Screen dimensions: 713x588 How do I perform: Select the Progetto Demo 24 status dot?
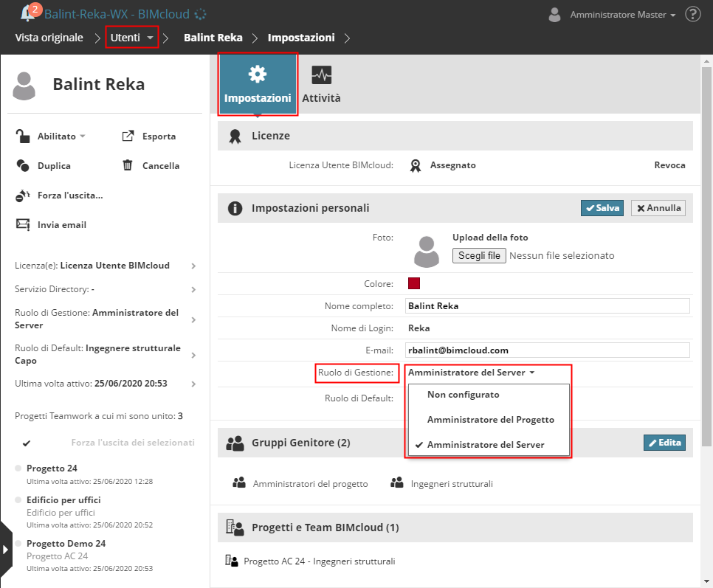tap(18, 544)
